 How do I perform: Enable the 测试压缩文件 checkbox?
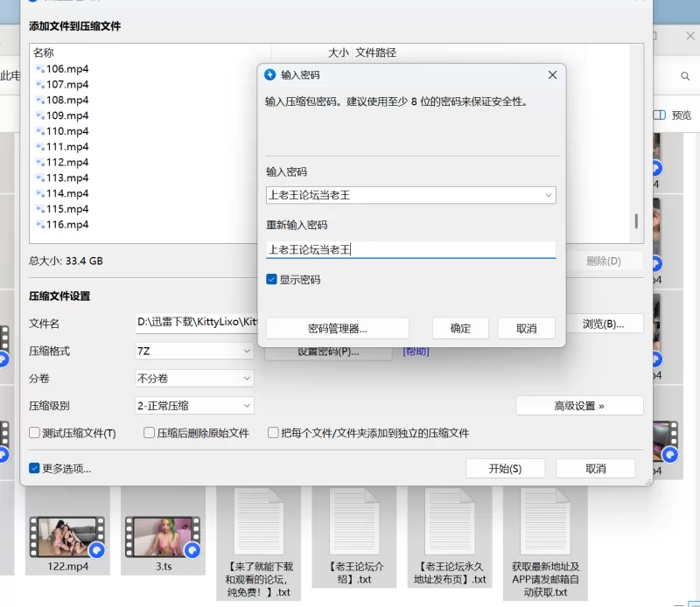35,433
